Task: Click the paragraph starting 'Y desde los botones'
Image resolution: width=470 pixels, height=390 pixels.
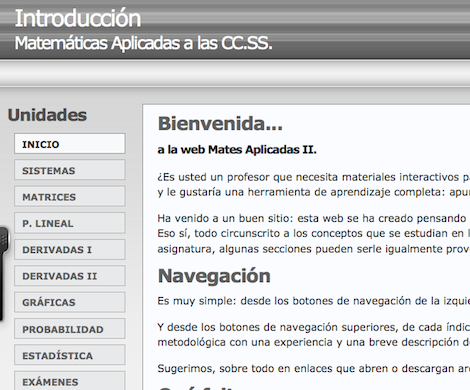Action: click(x=314, y=335)
